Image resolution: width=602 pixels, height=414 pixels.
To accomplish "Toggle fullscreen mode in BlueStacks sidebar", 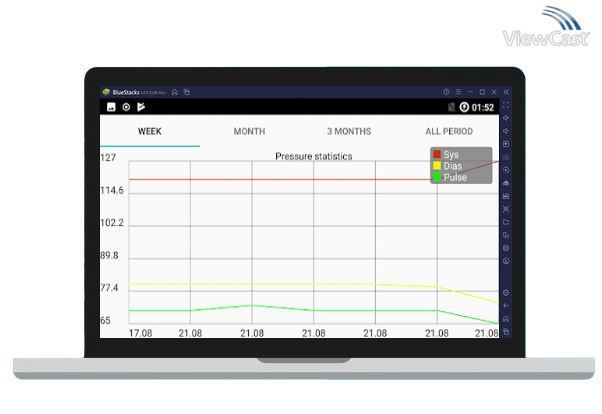I will 506,105.
